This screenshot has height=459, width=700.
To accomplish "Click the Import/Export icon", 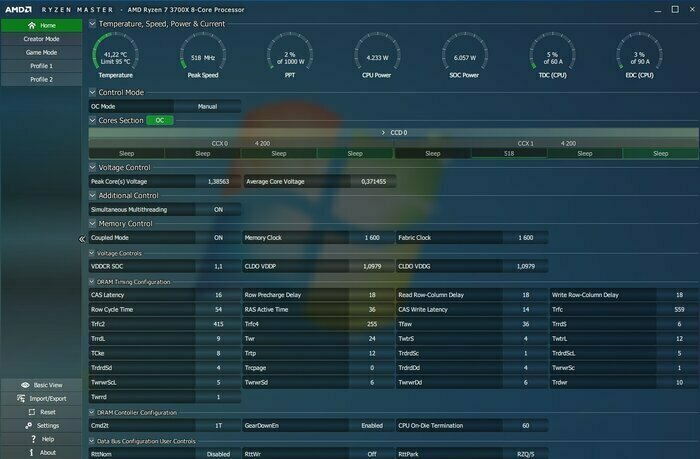I will [x=21, y=398].
